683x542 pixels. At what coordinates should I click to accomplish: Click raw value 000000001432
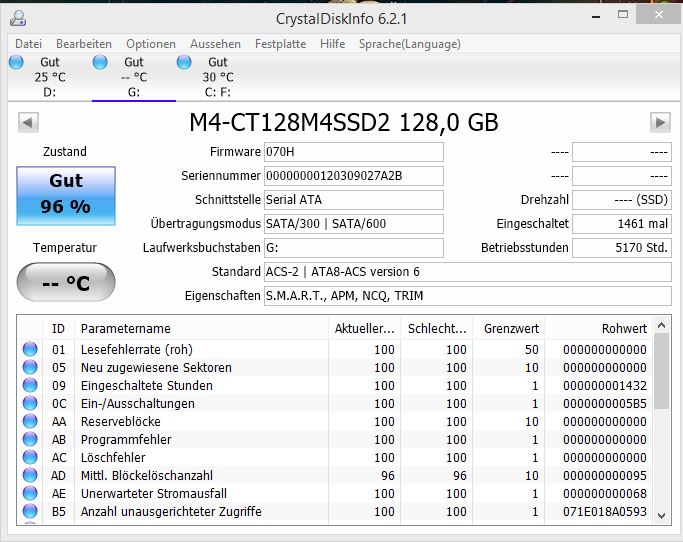click(605, 386)
